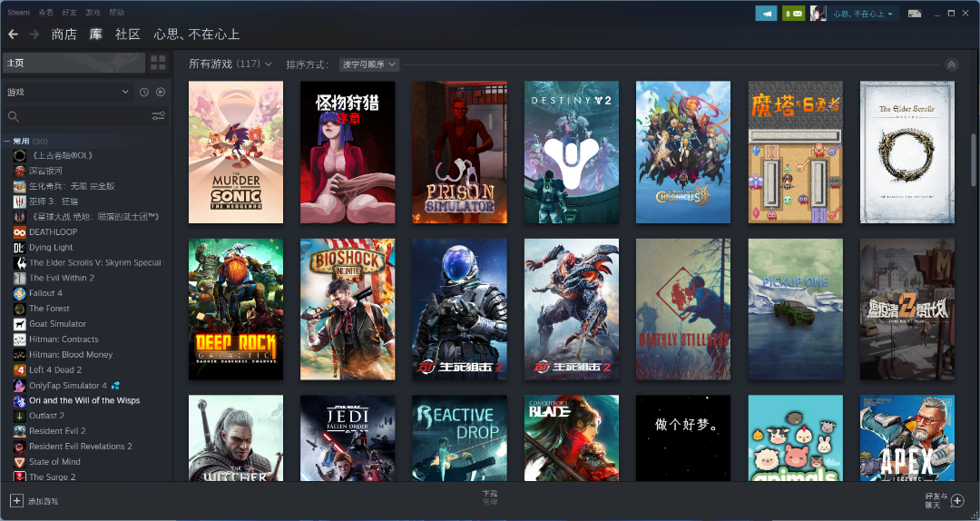The image size is (980, 521).
Task: Open the account name dropdown beside the avatar
Action: (863, 13)
